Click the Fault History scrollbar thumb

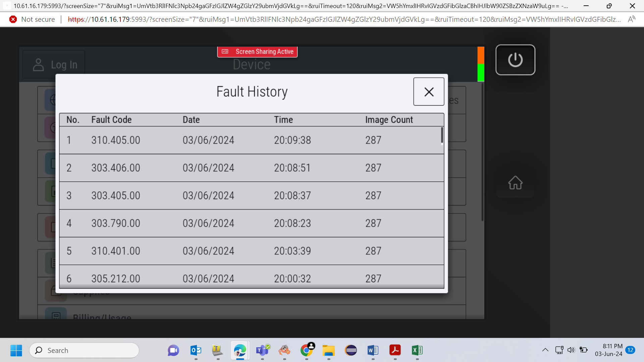point(442,135)
